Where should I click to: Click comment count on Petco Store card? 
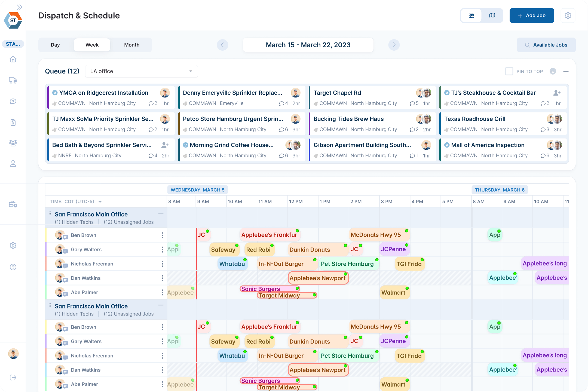click(283, 130)
